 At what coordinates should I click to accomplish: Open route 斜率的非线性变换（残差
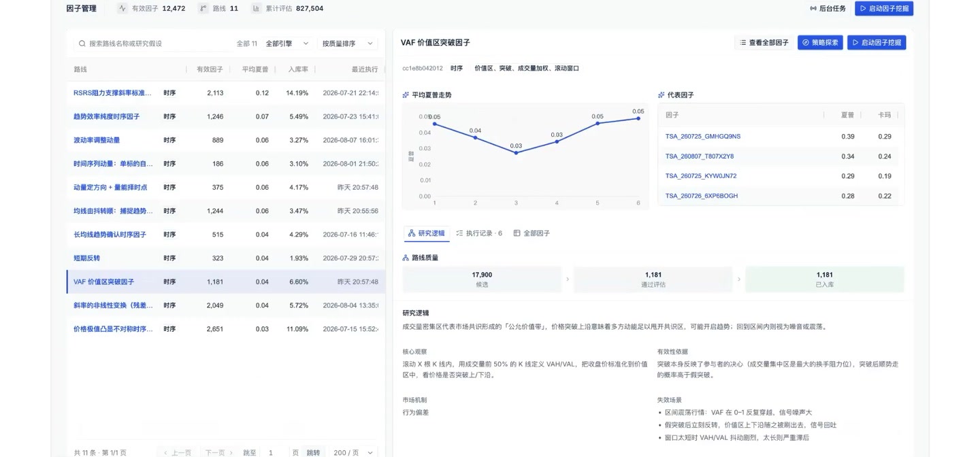113,305
